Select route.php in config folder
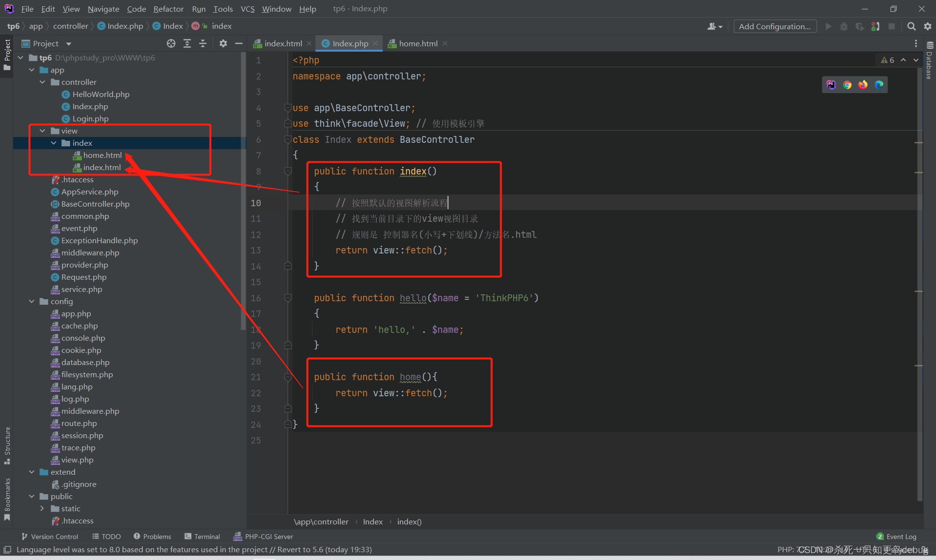Image resolution: width=936 pixels, height=560 pixels. tap(79, 423)
